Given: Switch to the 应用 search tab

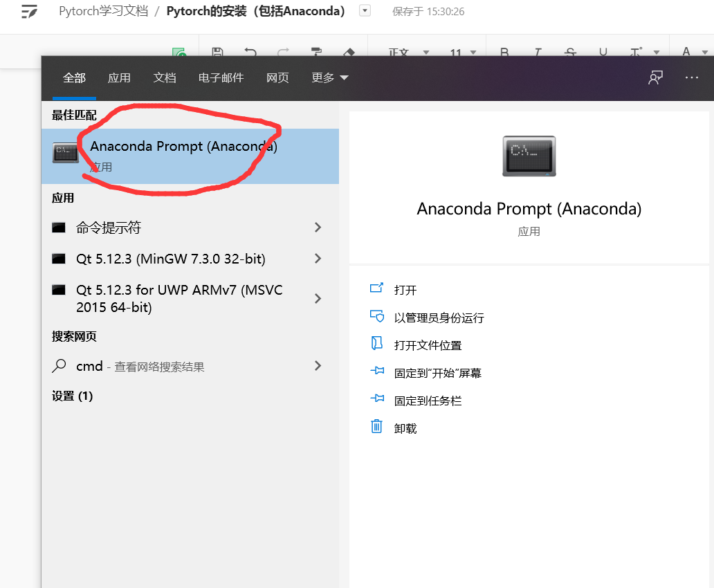Looking at the screenshot, I should coord(119,78).
